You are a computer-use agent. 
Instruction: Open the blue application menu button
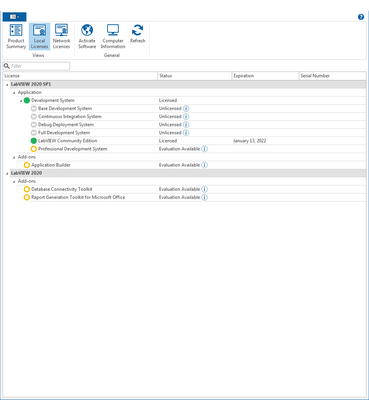click(x=14, y=17)
